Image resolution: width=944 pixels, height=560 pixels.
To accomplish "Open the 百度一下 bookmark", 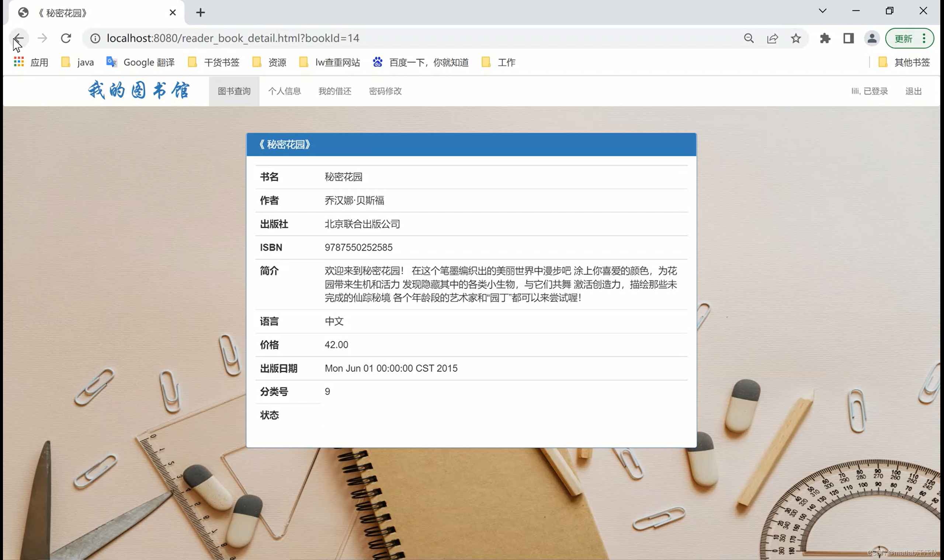I will 421,62.
